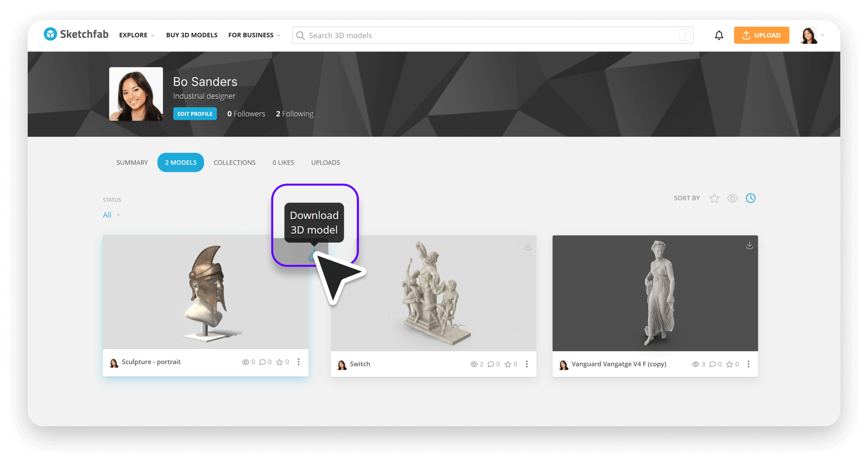Screen dimensions: 868x462
Task: Click the comments icon on Switch
Action: pos(491,364)
